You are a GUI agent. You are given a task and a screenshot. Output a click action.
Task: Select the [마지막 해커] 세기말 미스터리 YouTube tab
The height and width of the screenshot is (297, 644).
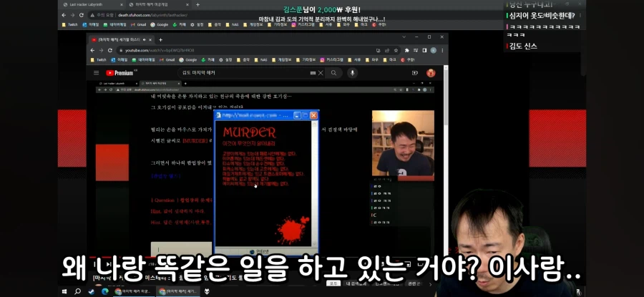click(x=122, y=40)
